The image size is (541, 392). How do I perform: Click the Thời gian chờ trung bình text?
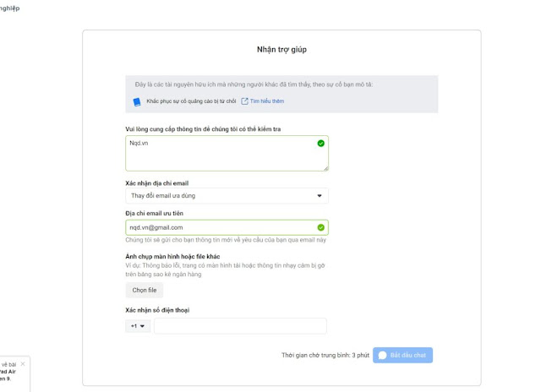[x=325, y=356]
